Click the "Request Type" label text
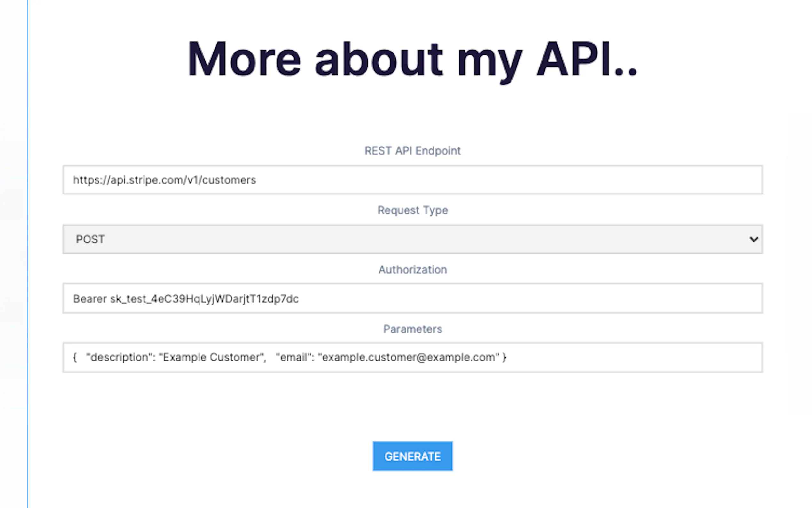 [412, 210]
